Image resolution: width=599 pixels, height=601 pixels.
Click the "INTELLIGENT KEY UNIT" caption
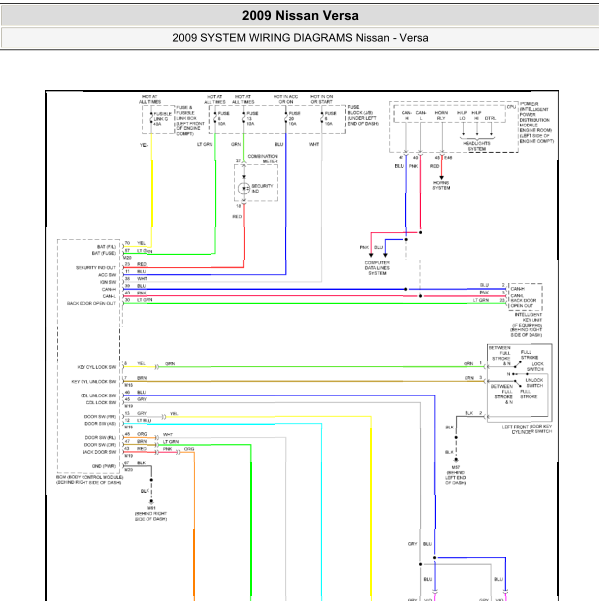coord(528,317)
